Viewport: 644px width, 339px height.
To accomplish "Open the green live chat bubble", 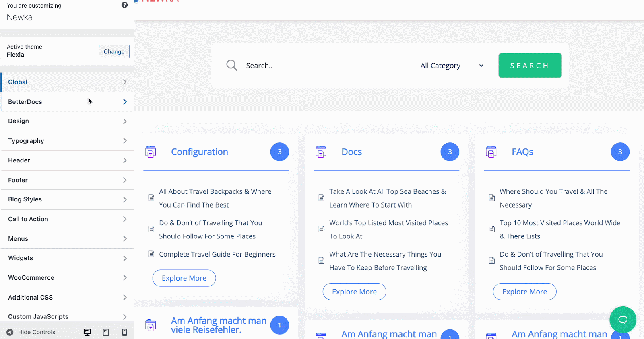I will click(x=623, y=320).
